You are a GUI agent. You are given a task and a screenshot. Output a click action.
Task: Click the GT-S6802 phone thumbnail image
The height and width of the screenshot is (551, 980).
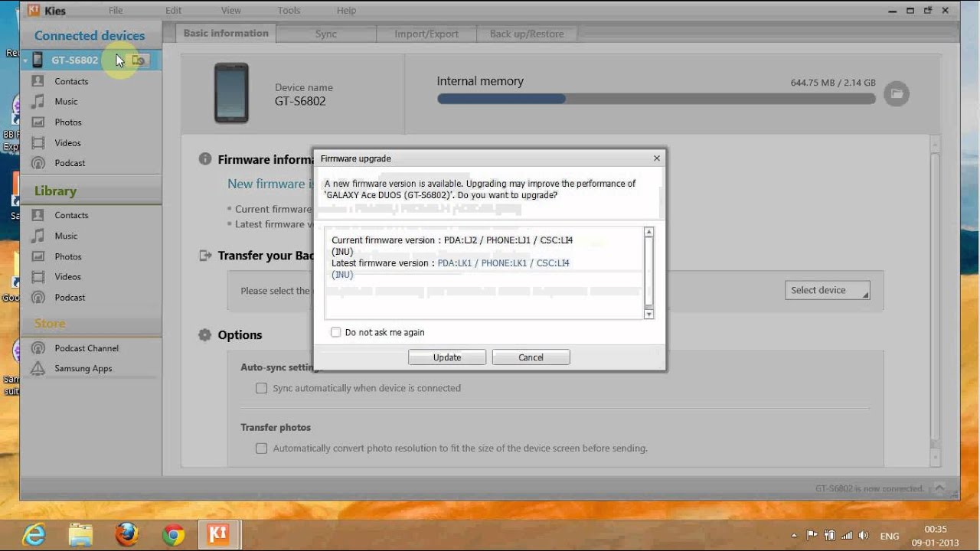click(231, 93)
